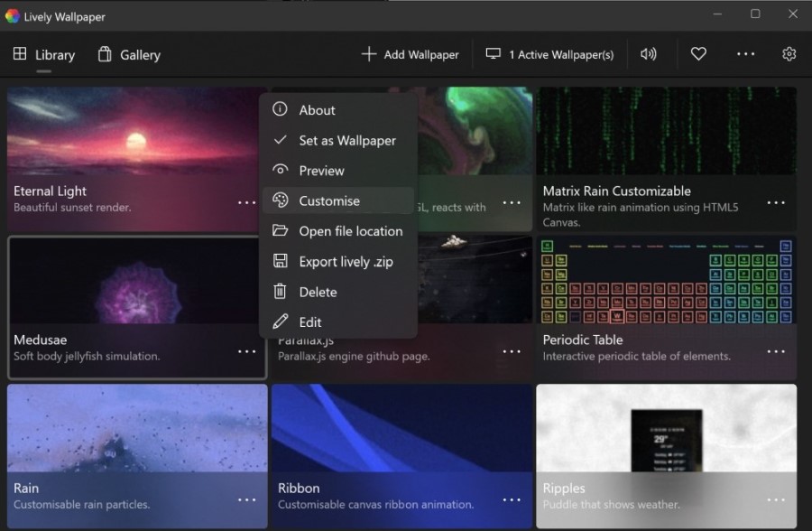Click the info icon beside About
The image size is (812, 531).
click(281, 109)
